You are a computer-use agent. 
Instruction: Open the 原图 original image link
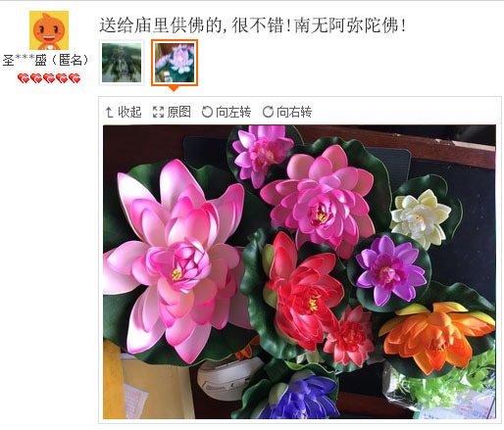[179, 112]
